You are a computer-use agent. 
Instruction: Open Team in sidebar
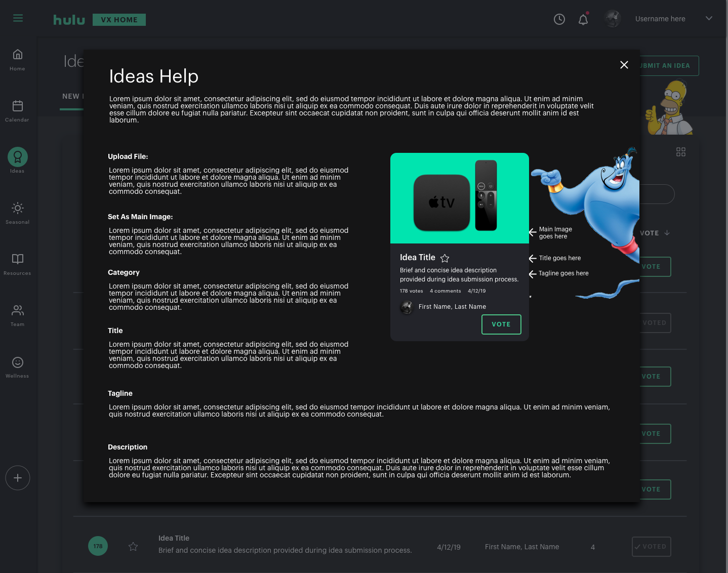pyautogui.click(x=18, y=315)
